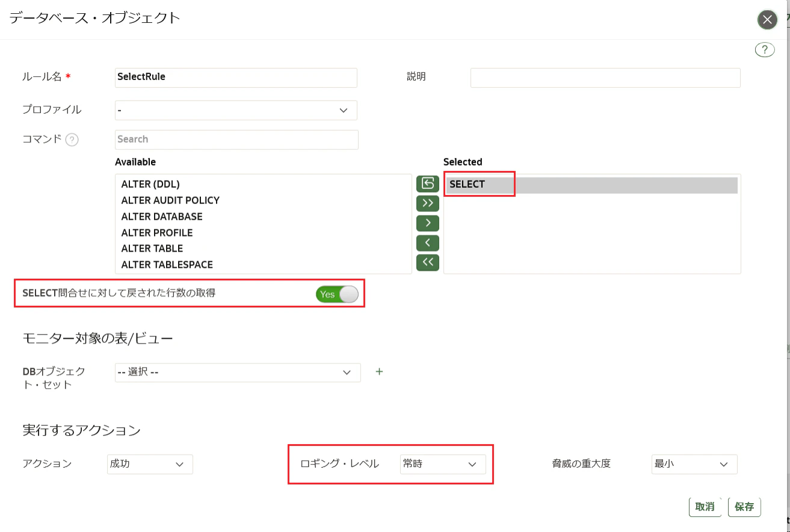The height and width of the screenshot is (532, 790).
Task: Open the プロファイル dropdown
Action: point(236,110)
